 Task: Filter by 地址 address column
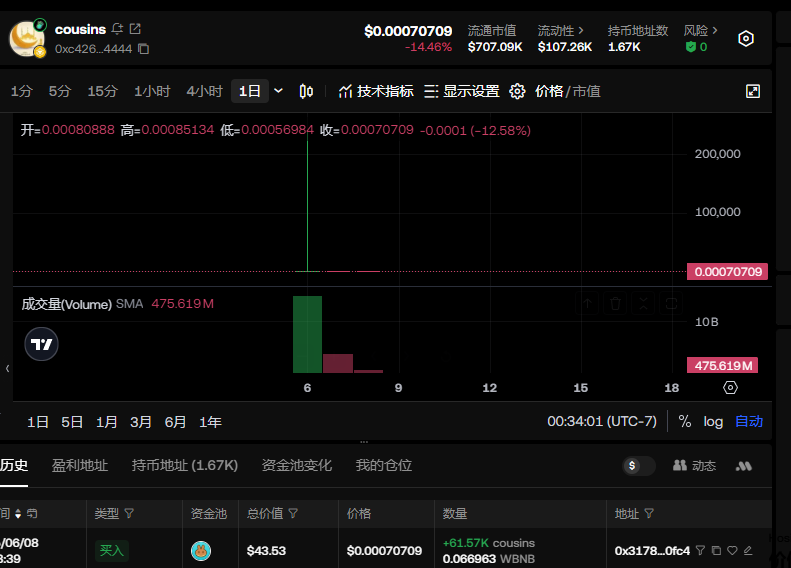tap(649, 514)
